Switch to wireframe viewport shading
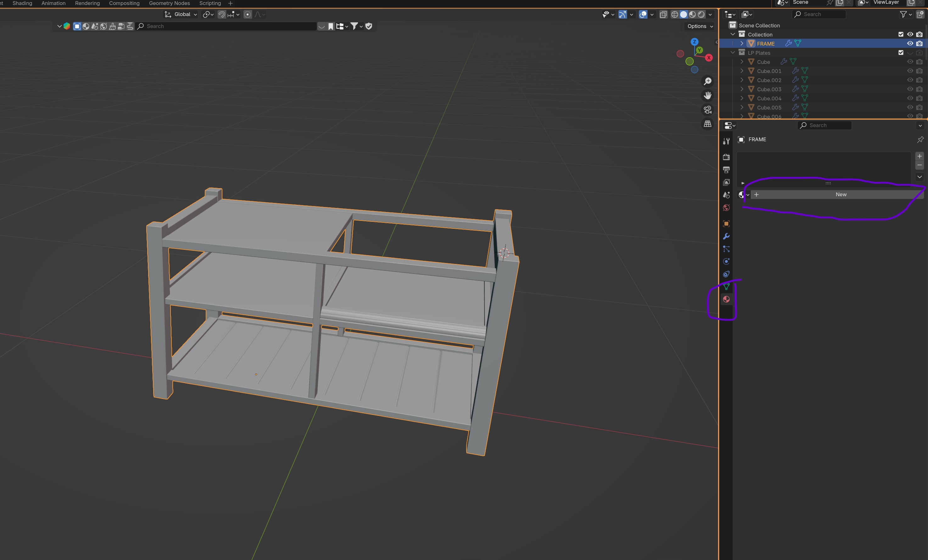 pos(674,14)
